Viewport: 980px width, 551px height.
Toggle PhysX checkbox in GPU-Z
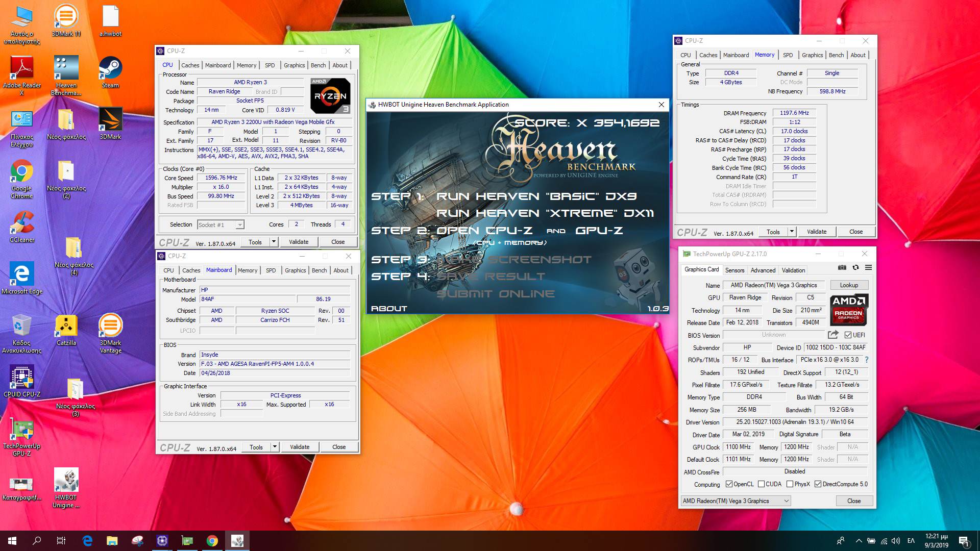click(790, 484)
